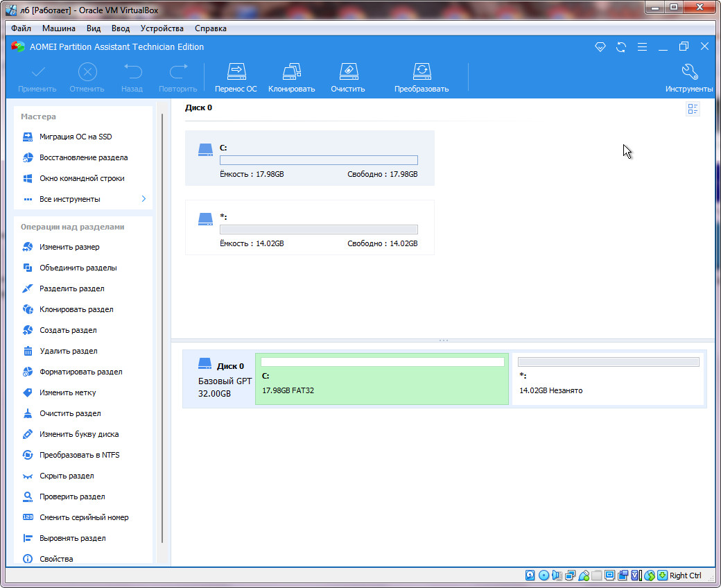Open the Устройства menu
Screen dimensions: 721x588
tap(162, 28)
